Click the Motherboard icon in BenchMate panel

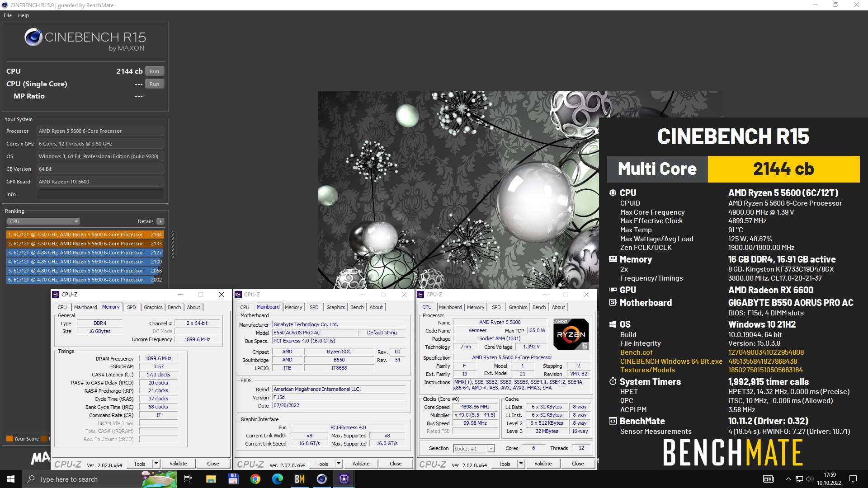click(613, 303)
